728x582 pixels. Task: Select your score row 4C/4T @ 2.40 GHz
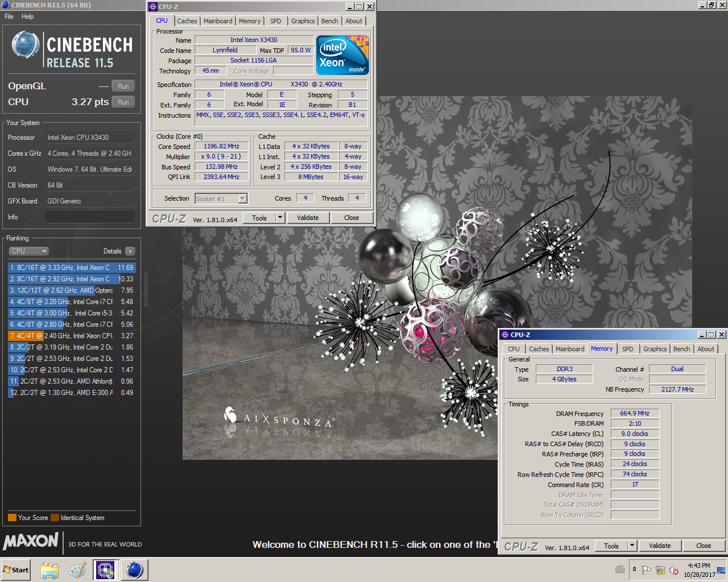72,336
